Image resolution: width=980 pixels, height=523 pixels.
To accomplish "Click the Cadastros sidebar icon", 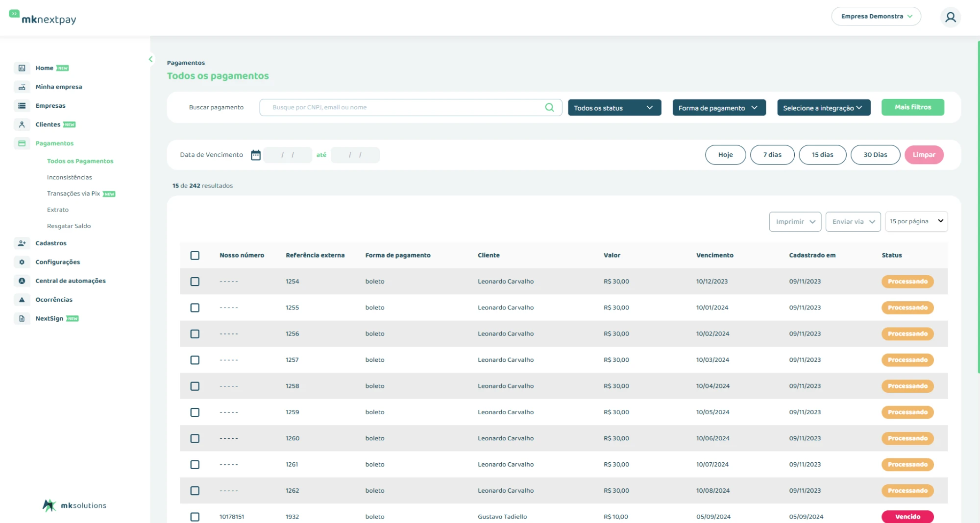I will (22, 243).
